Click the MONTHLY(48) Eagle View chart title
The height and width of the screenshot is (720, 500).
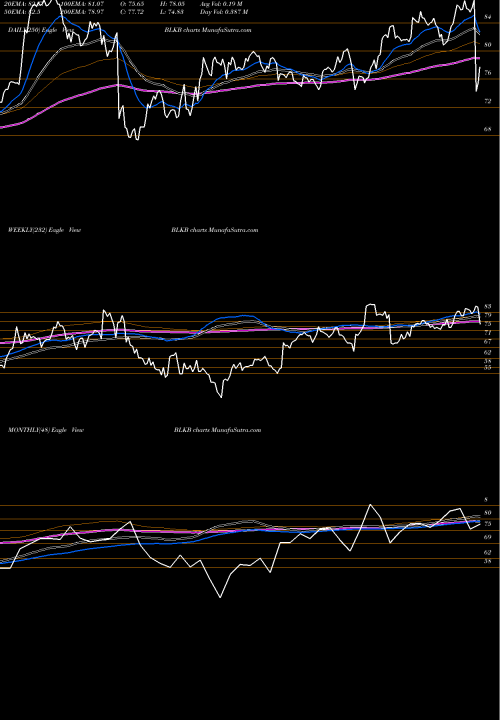(x=46, y=430)
